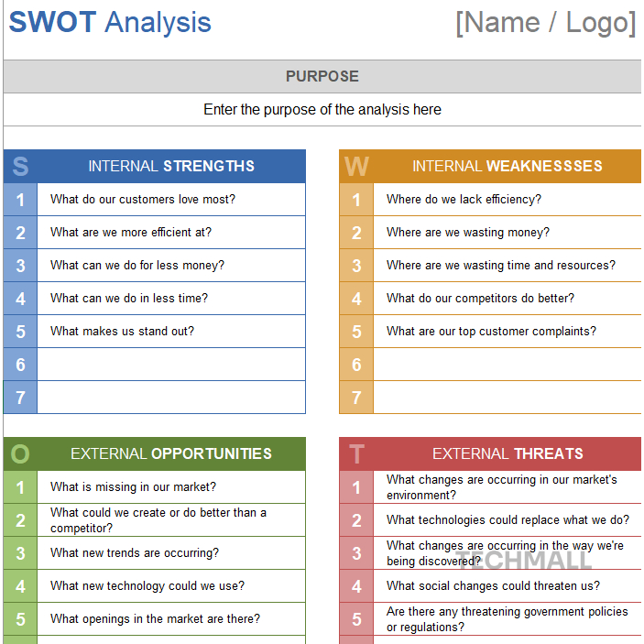
Task: Click the [Name / Logo] placeholder
Action: point(545,23)
